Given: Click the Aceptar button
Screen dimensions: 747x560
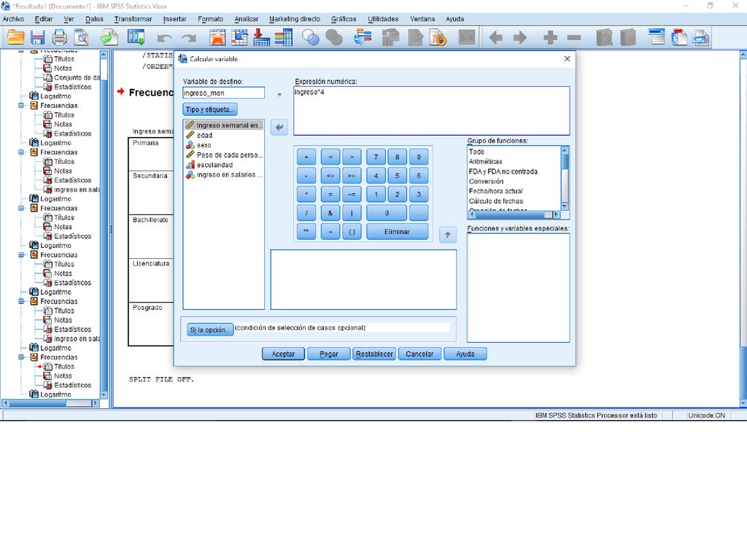Looking at the screenshot, I should click(283, 354).
